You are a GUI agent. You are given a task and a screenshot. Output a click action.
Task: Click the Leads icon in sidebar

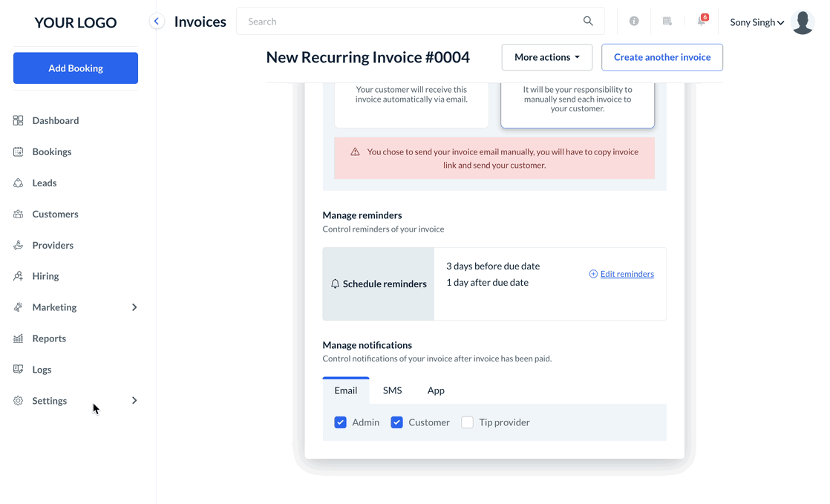click(18, 183)
